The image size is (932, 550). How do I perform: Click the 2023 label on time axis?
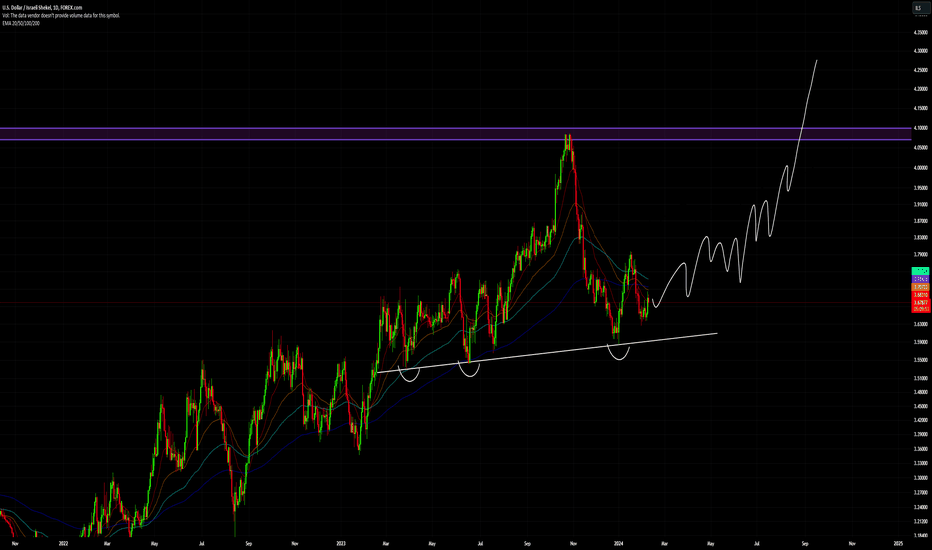[341, 543]
